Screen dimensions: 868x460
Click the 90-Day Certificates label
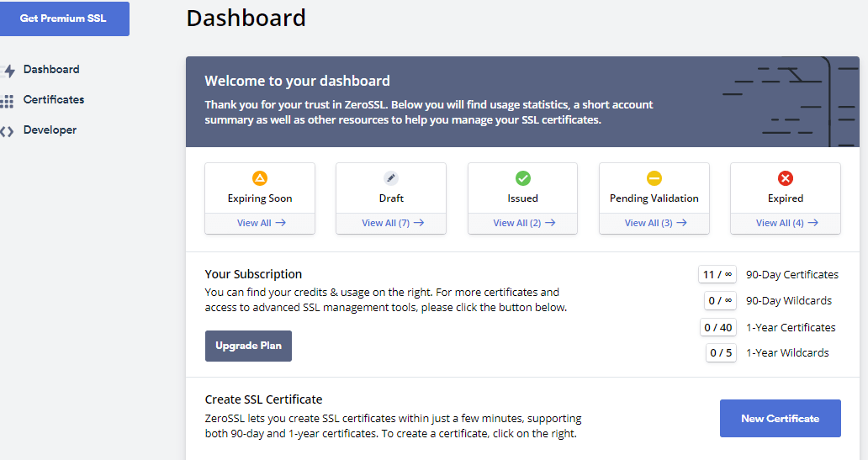(792, 274)
